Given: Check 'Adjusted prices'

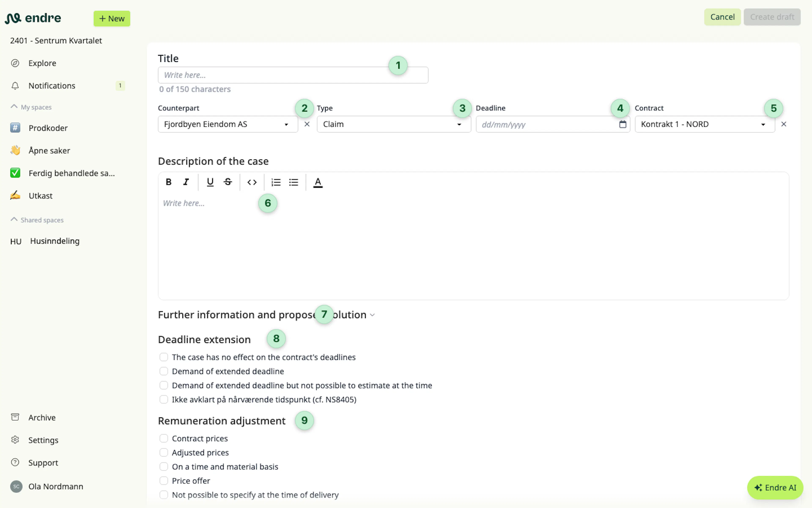Looking at the screenshot, I should tap(164, 452).
